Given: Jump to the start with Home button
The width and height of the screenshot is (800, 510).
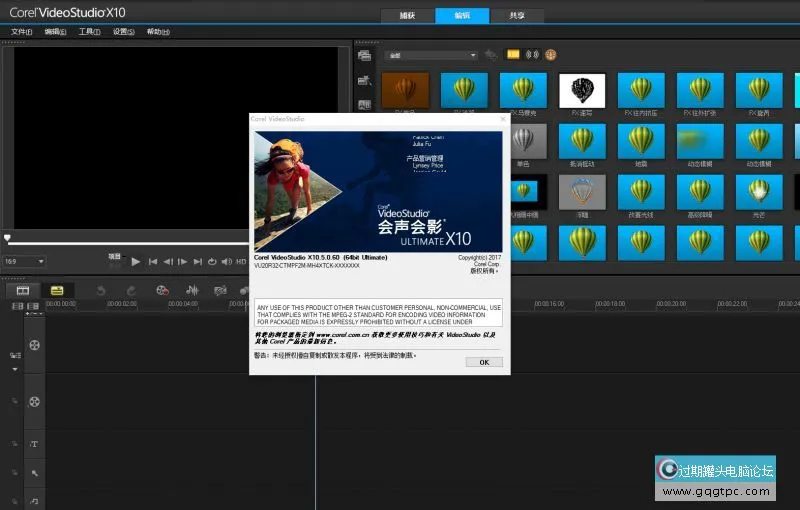Looking at the screenshot, I should (153, 262).
